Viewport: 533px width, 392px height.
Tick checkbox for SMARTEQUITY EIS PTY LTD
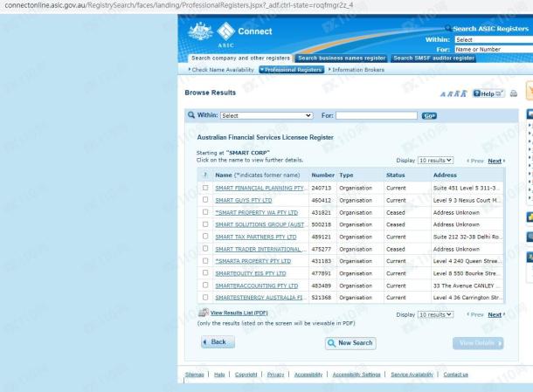205,272
